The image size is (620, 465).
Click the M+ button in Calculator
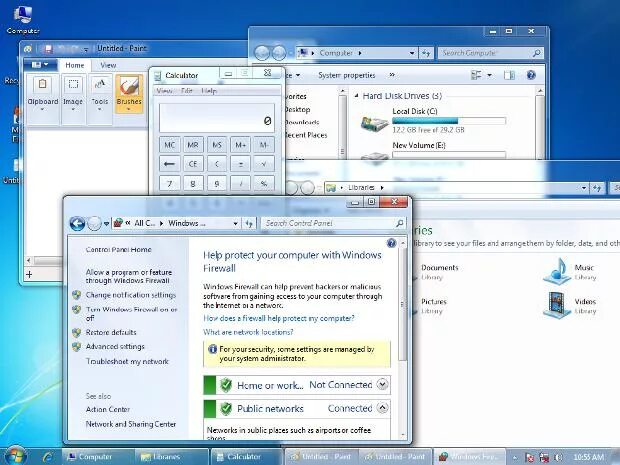coord(240,145)
